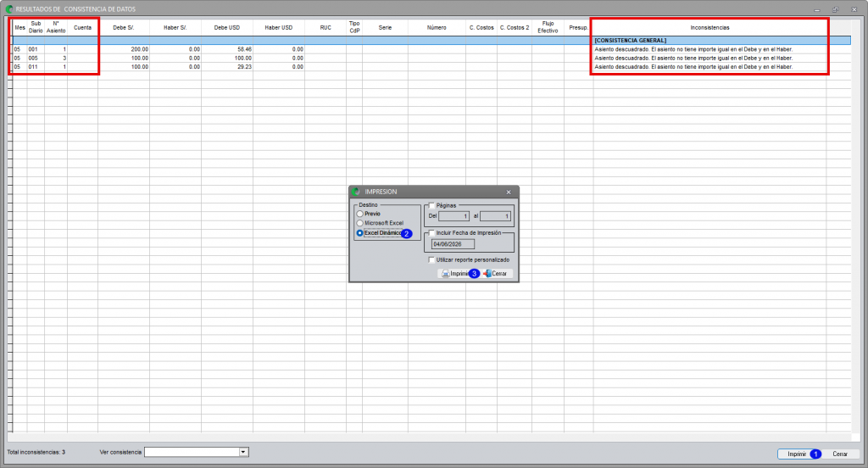Choose the Excel Dinámico radio option
868x468 pixels.
(359, 233)
